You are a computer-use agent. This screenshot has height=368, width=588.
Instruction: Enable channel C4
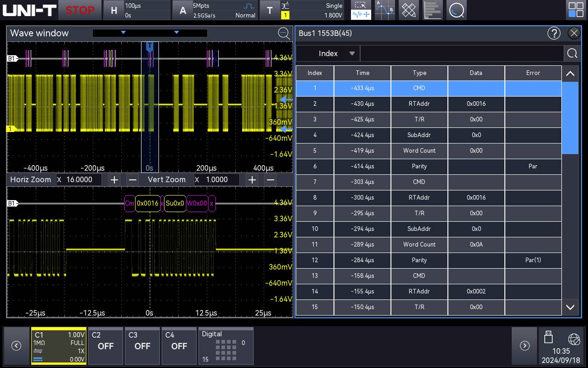tap(179, 346)
